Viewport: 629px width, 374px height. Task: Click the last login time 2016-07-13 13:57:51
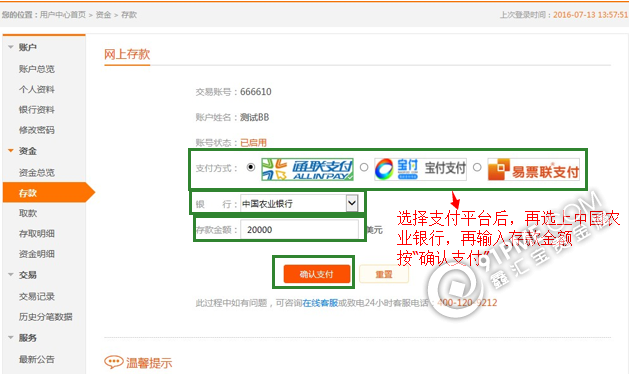(590, 15)
